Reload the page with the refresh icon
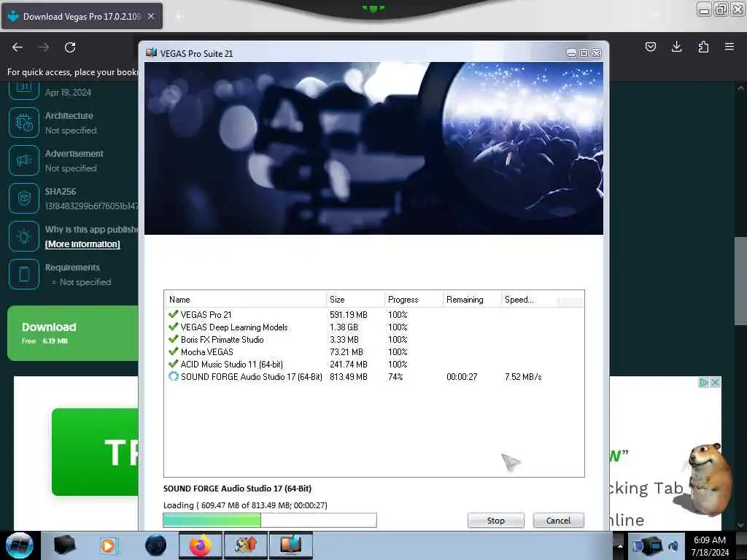The image size is (747, 560). 70,47
